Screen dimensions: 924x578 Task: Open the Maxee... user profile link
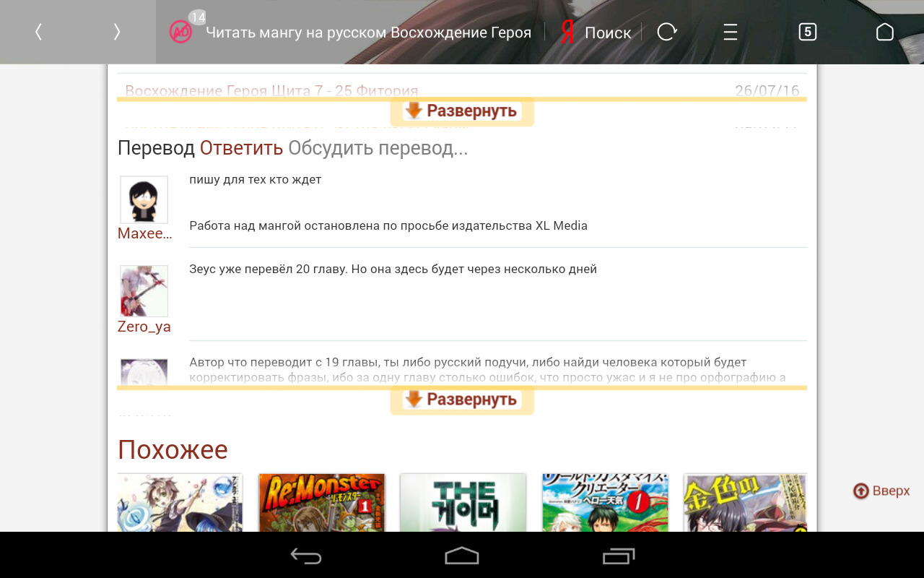[x=144, y=233]
